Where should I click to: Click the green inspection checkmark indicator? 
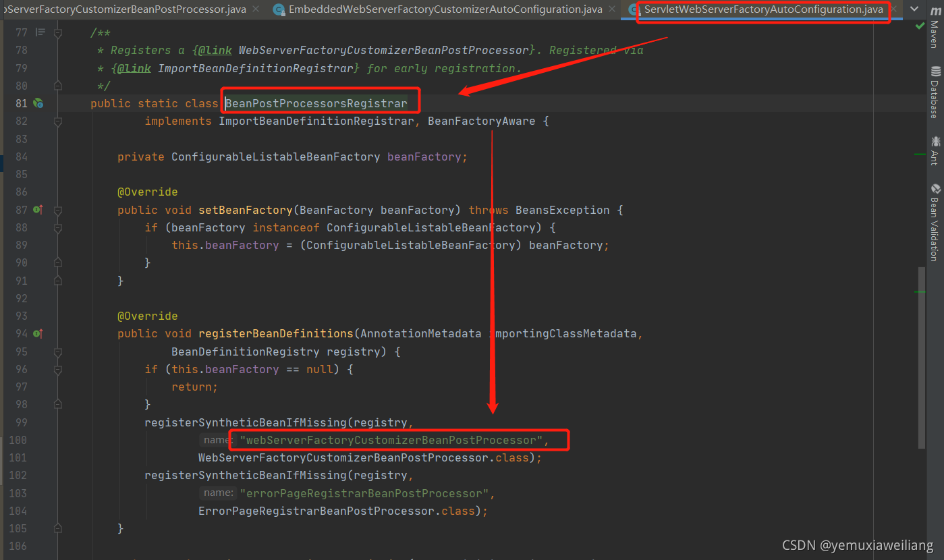tap(920, 26)
